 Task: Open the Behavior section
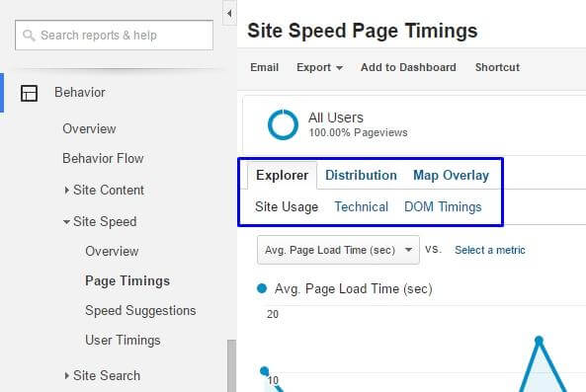(x=80, y=93)
